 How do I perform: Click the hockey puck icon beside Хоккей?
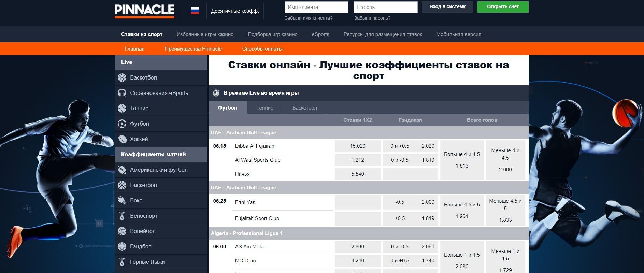[122, 139]
